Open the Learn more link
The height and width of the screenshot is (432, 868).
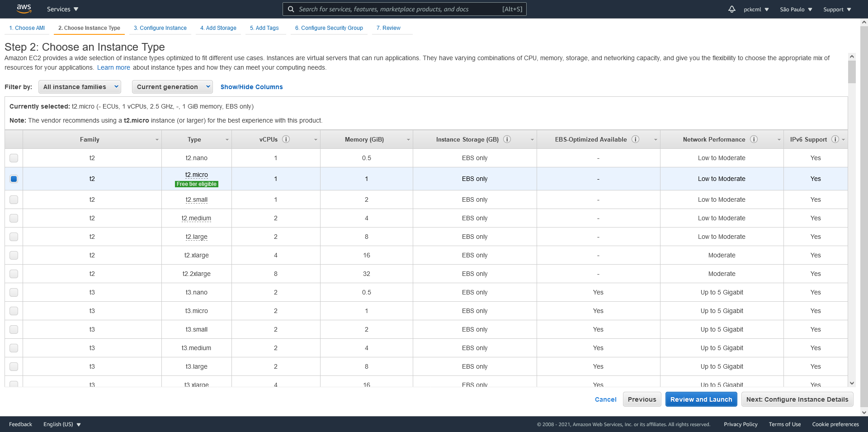[x=113, y=67]
